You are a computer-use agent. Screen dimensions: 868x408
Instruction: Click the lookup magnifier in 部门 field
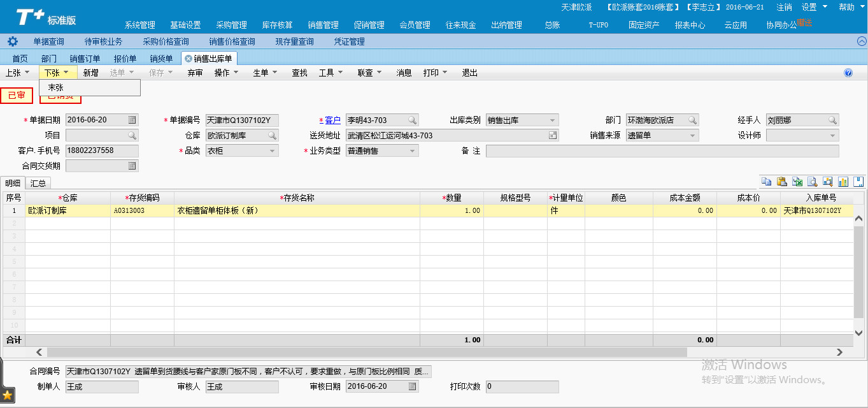tap(692, 120)
